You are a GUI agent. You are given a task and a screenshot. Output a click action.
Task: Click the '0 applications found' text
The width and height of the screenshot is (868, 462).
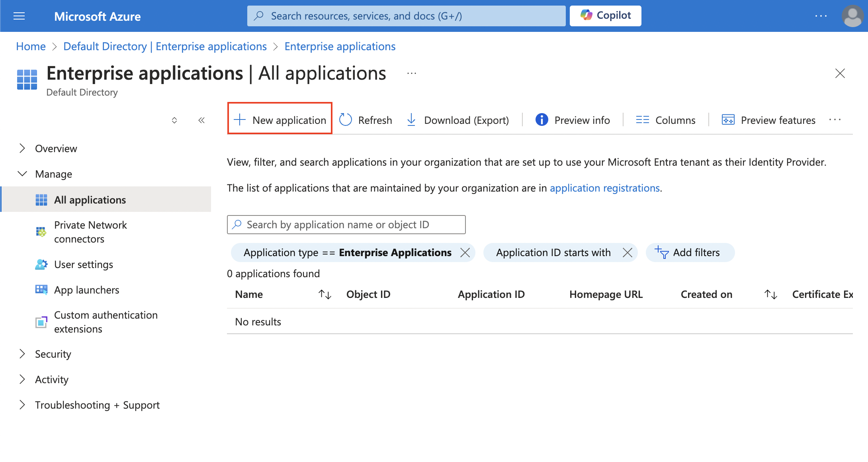tap(274, 274)
